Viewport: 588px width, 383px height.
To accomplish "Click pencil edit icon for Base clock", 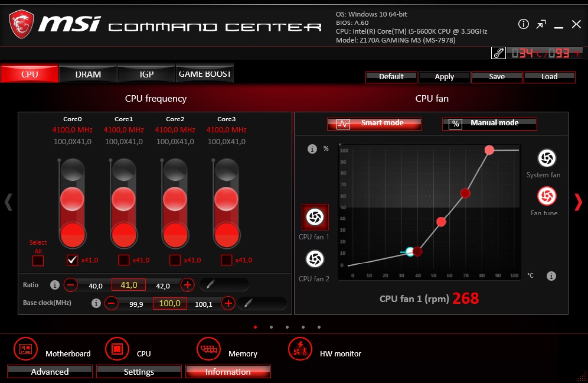I will coord(249,303).
